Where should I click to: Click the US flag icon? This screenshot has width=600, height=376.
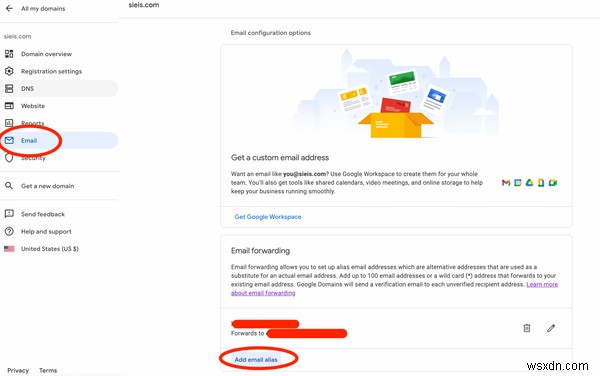point(9,249)
